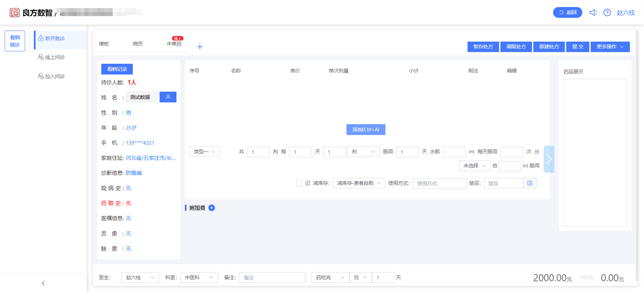The width and height of the screenshot is (644, 292).
Task: Click the 共 total doses input field
Action: 258,152
